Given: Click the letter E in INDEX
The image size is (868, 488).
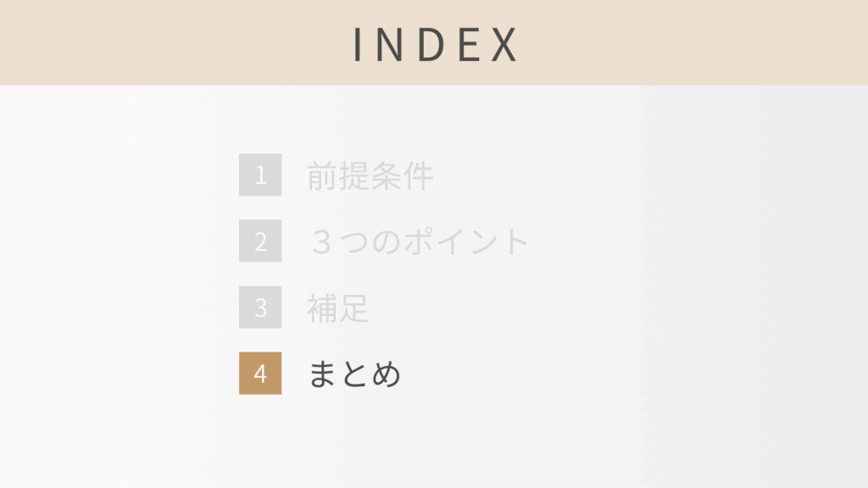Looking at the screenshot, I should click(468, 44).
